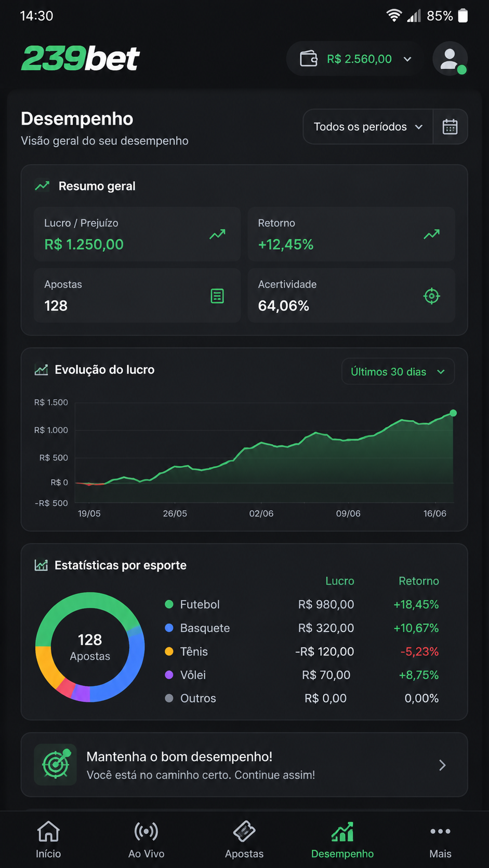489x868 pixels.
Task: Switch to the Ao Vivo tab
Action: click(x=146, y=839)
